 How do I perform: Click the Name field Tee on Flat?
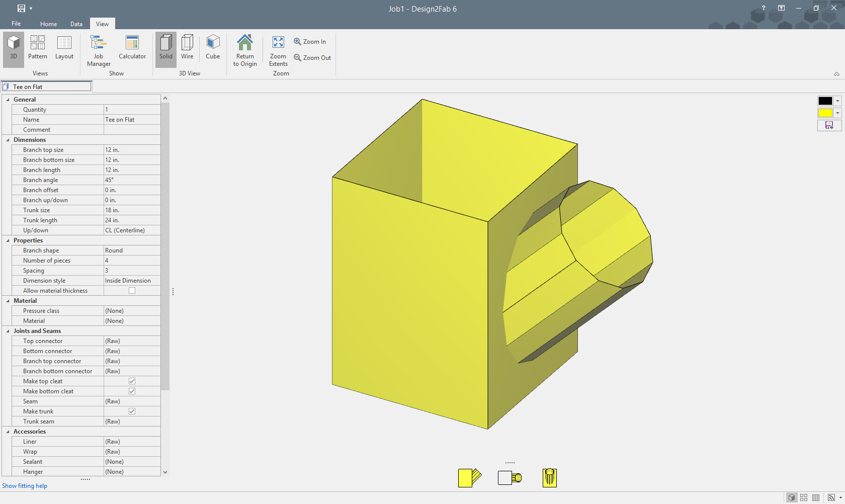[132, 120]
